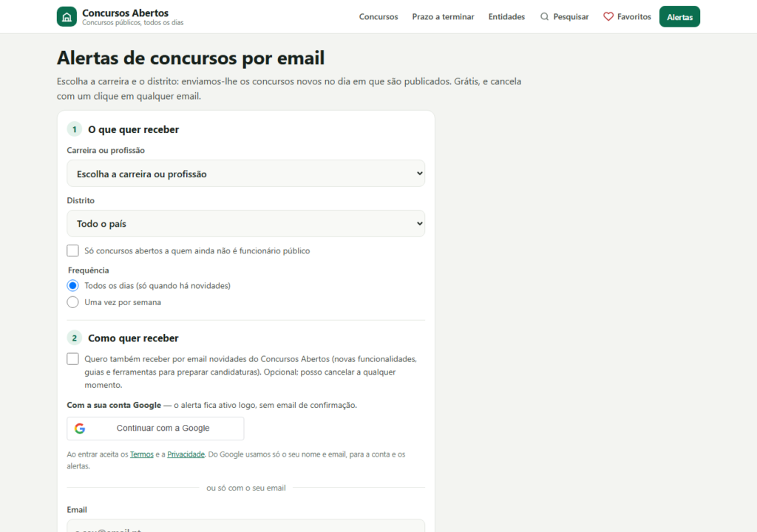This screenshot has height=532, width=757.
Task: Open Favoritos from the header
Action: tap(627, 17)
